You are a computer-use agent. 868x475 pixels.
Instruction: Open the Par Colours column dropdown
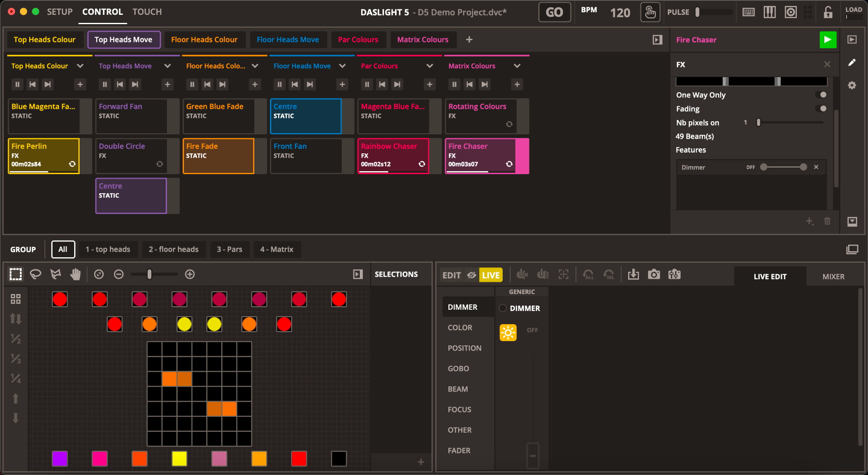click(429, 66)
